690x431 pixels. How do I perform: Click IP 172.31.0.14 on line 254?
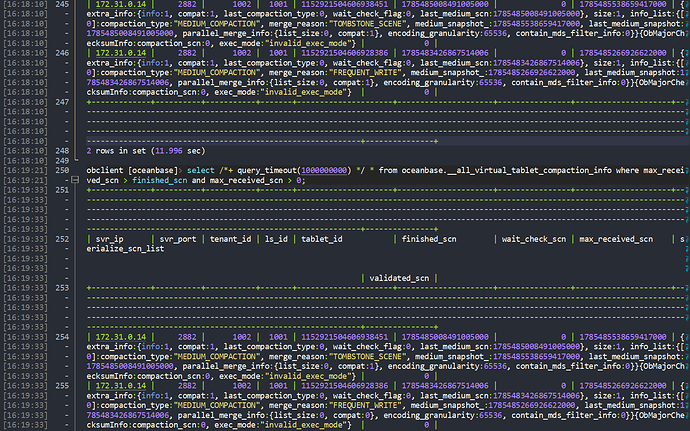click(121, 337)
